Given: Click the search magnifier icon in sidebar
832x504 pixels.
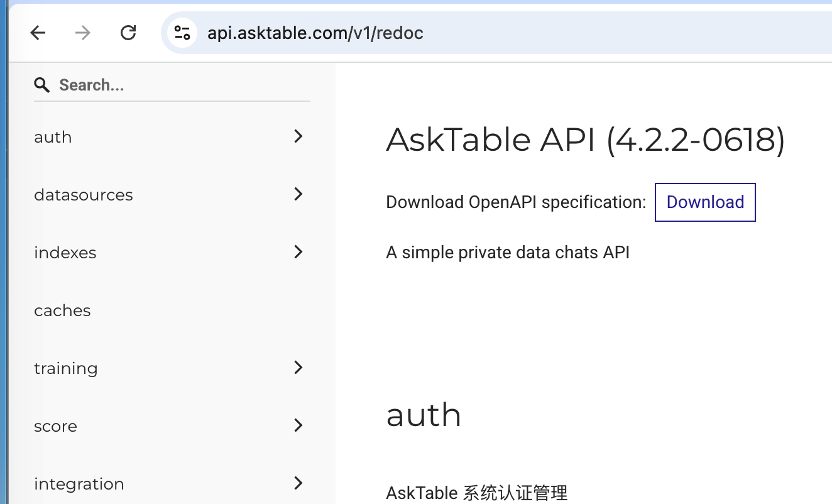Looking at the screenshot, I should pos(41,85).
